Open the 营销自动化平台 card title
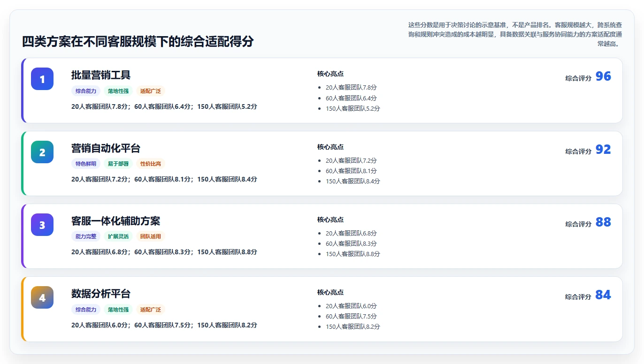This screenshot has height=364, width=644. [x=106, y=148]
